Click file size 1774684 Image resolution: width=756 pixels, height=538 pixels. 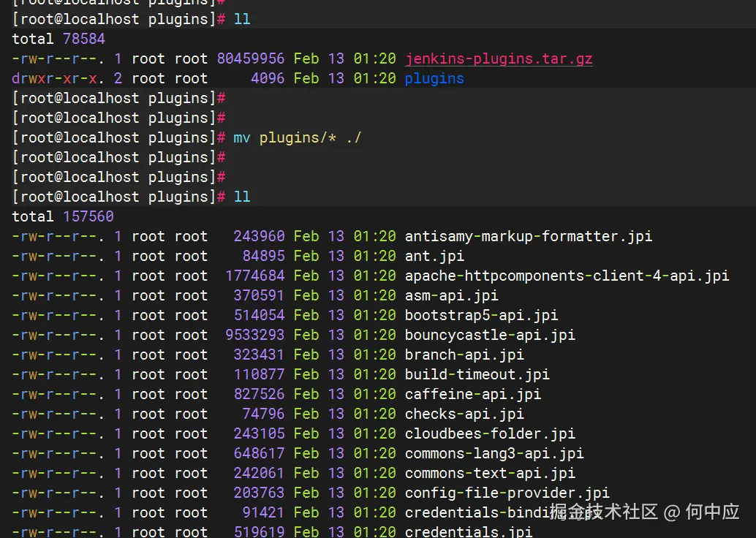255,276
